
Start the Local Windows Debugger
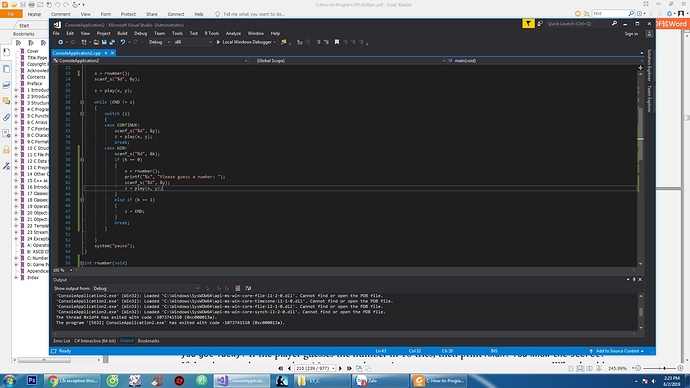point(246,42)
